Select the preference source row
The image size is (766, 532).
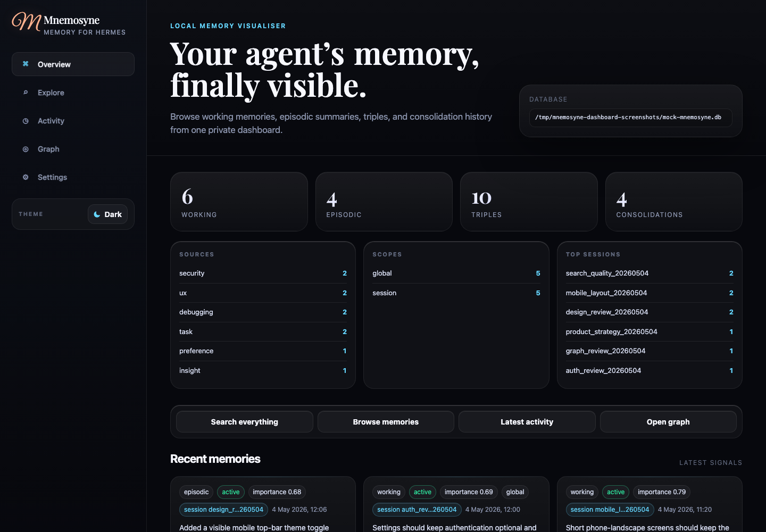263,351
